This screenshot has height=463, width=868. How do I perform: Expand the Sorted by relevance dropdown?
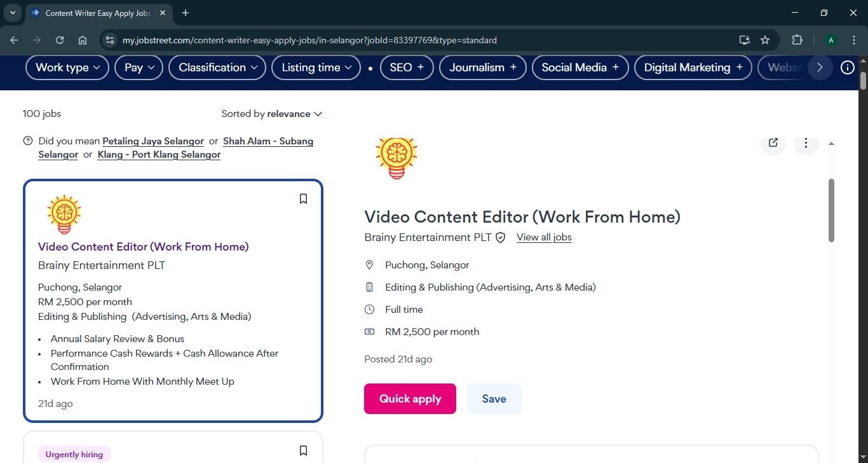[271, 114]
